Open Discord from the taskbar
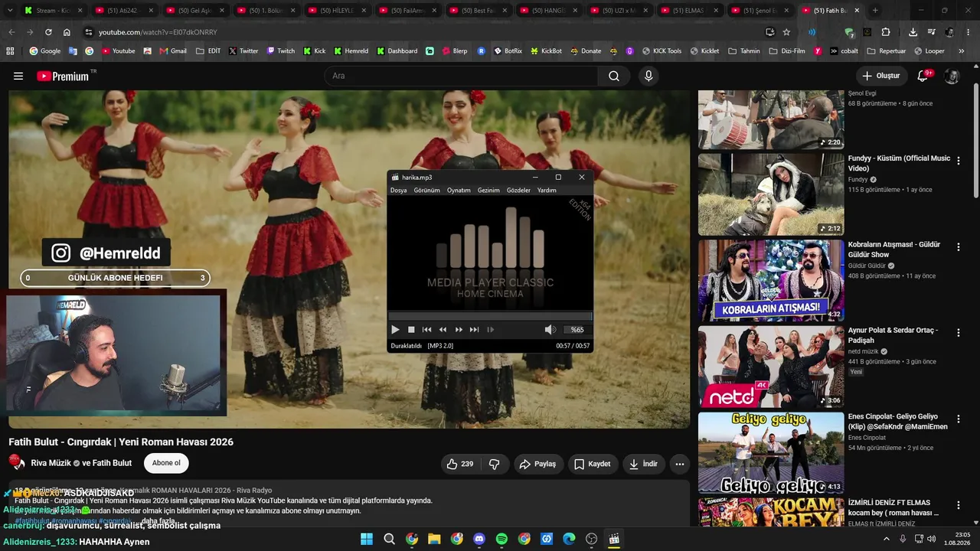 479,539
